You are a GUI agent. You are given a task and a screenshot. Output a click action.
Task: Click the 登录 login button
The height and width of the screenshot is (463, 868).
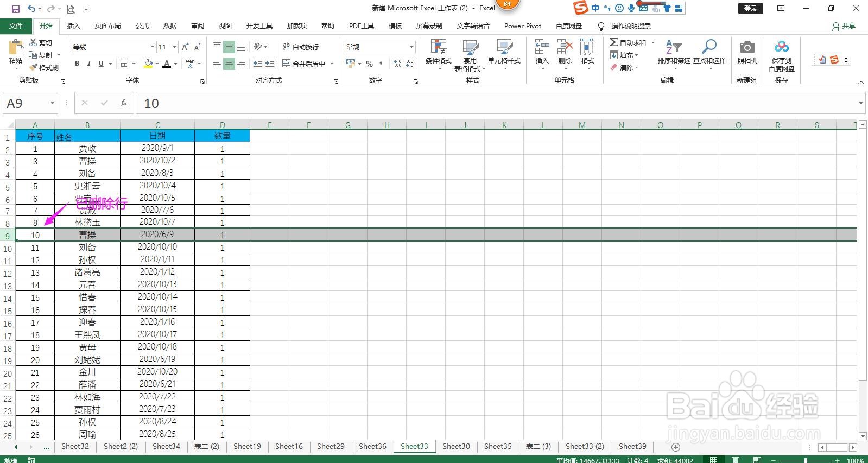click(751, 8)
